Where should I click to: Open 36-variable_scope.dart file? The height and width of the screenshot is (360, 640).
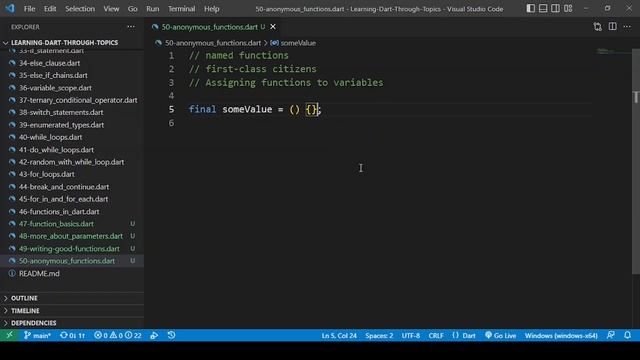click(x=72, y=88)
